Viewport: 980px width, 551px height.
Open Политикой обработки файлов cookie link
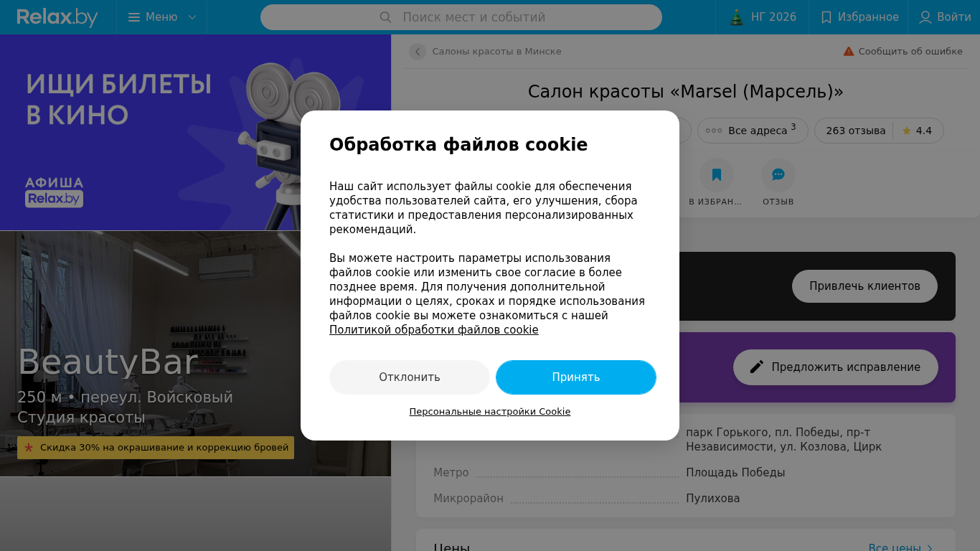coord(434,330)
